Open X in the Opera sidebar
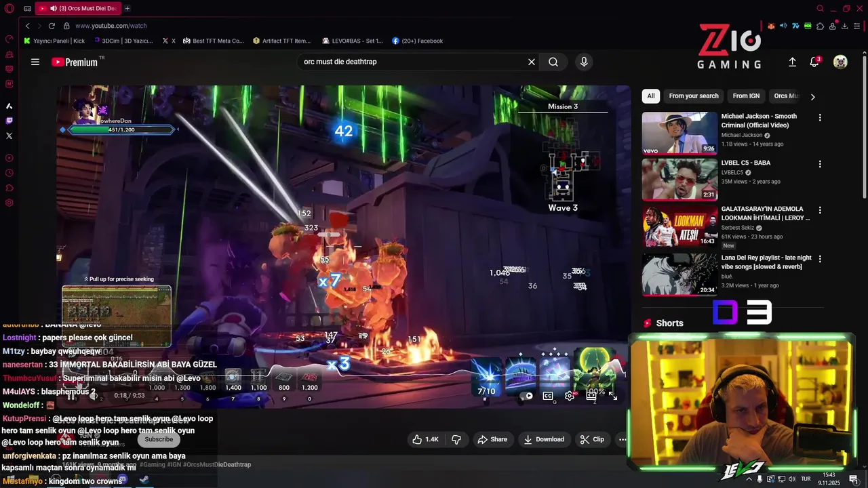The width and height of the screenshot is (868, 488). coord(9,136)
